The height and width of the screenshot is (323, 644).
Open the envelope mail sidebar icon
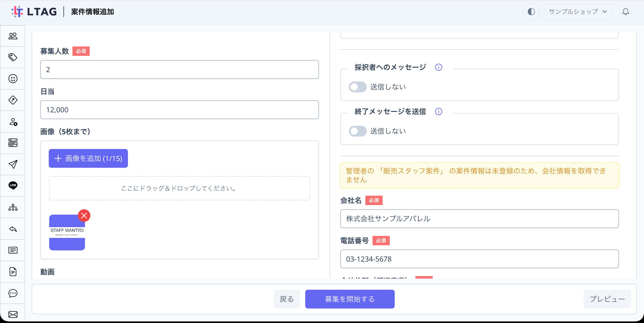coord(13,314)
